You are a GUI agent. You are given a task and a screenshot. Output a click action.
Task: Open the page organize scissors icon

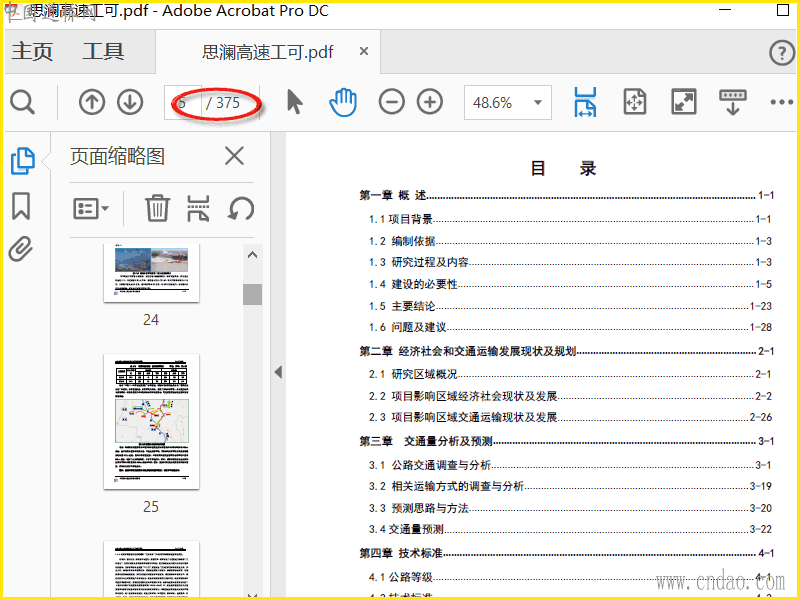[x=198, y=208]
